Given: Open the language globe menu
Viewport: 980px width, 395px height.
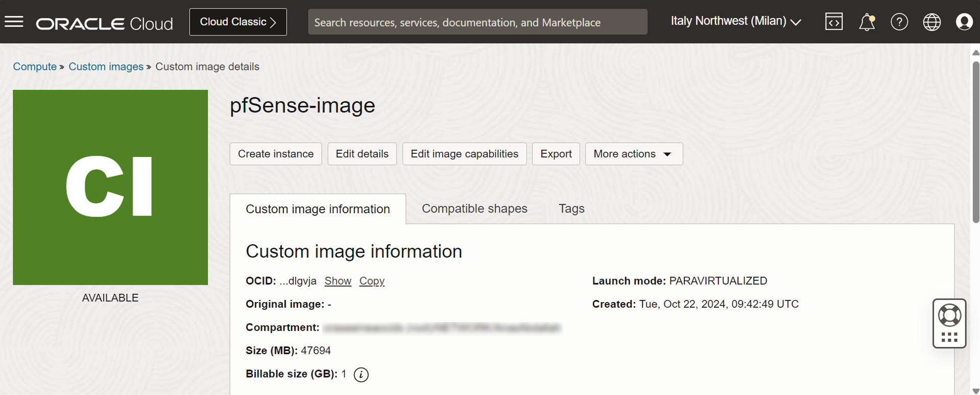Looking at the screenshot, I should click(931, 22).
